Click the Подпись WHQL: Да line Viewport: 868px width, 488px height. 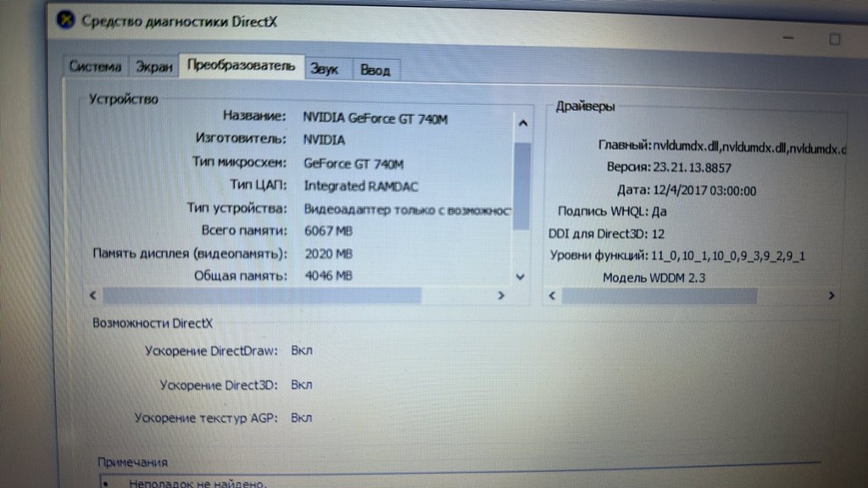click(612, 211)
